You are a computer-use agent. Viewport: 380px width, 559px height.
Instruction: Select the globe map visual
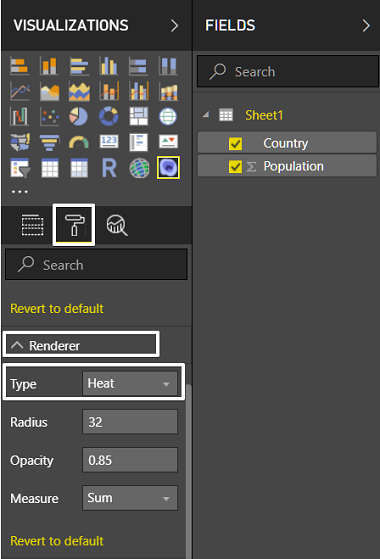[168, 117]
